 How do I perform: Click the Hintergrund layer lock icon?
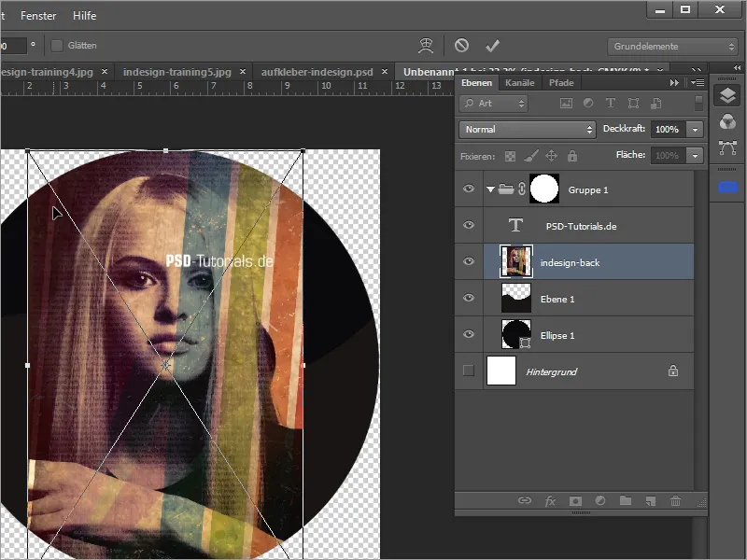click(x=672, y=371)
